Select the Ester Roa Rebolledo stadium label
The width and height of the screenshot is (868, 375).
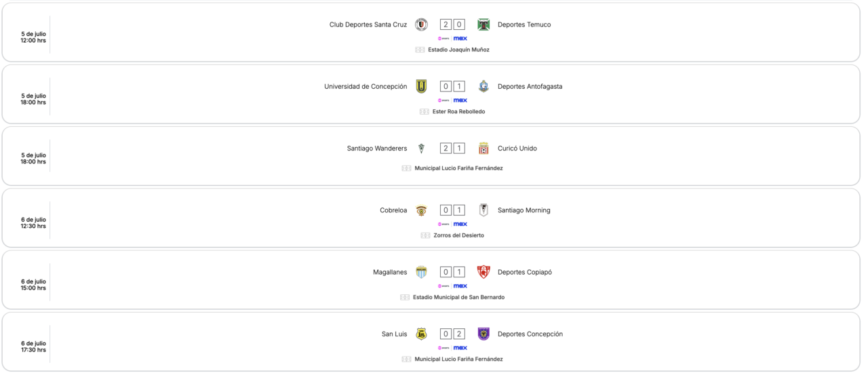coord(458,111)
